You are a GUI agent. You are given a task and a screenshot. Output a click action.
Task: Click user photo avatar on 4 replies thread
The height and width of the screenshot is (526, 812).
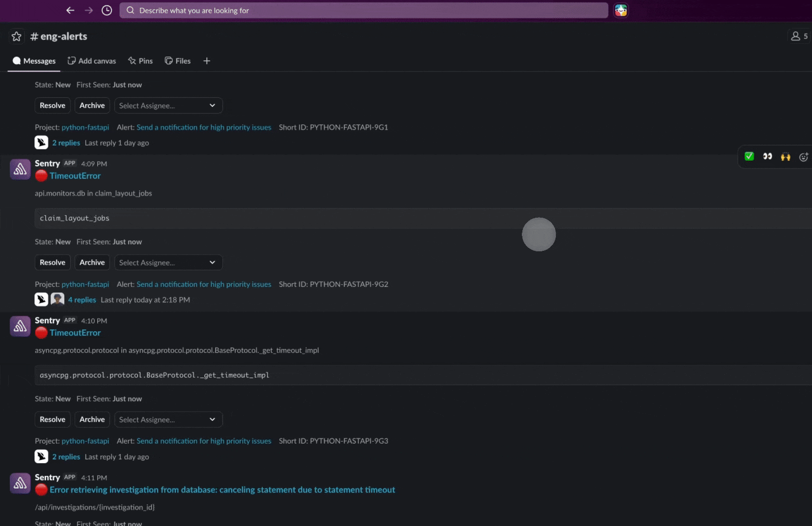coord(57,300)
